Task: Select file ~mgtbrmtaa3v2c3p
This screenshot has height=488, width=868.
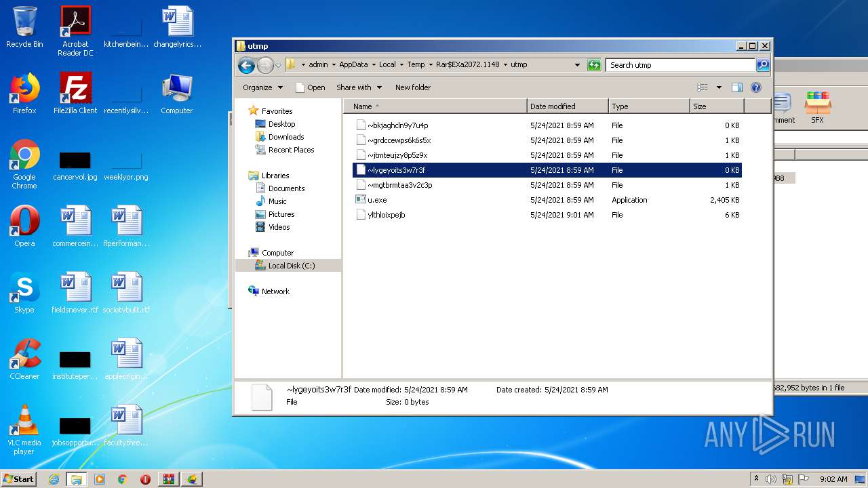Action: pyautogui.click(x=547, y=185)
